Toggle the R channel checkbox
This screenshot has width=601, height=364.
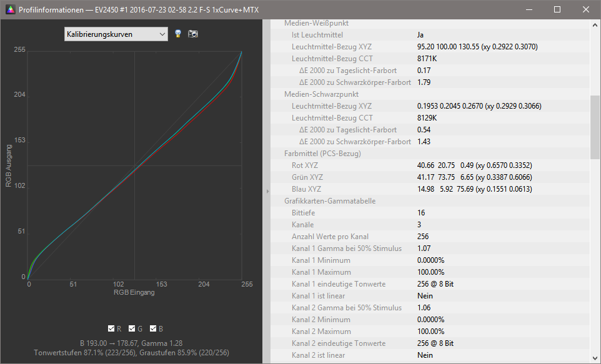(x=111, y=328)
